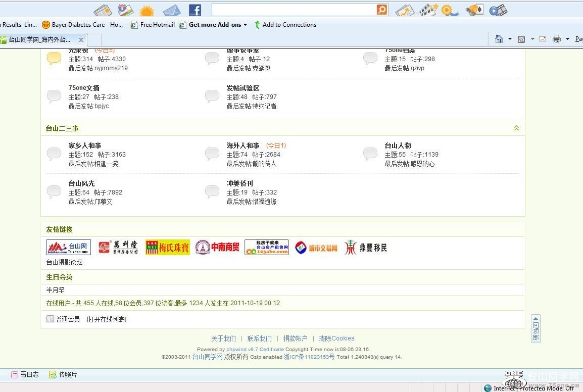Open the mail envelope toolbar icon

click(172, 10)
